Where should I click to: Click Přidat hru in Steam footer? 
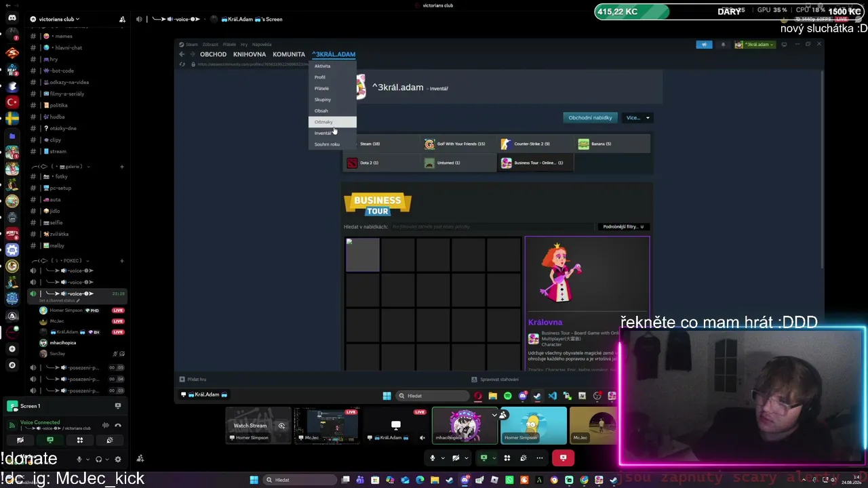coord(193,380)
